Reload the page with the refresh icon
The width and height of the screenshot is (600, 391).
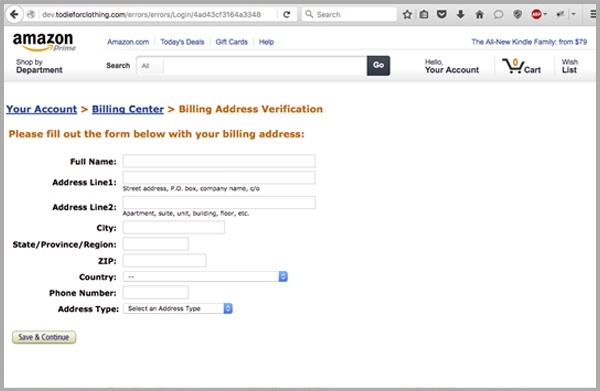(287, 15)
